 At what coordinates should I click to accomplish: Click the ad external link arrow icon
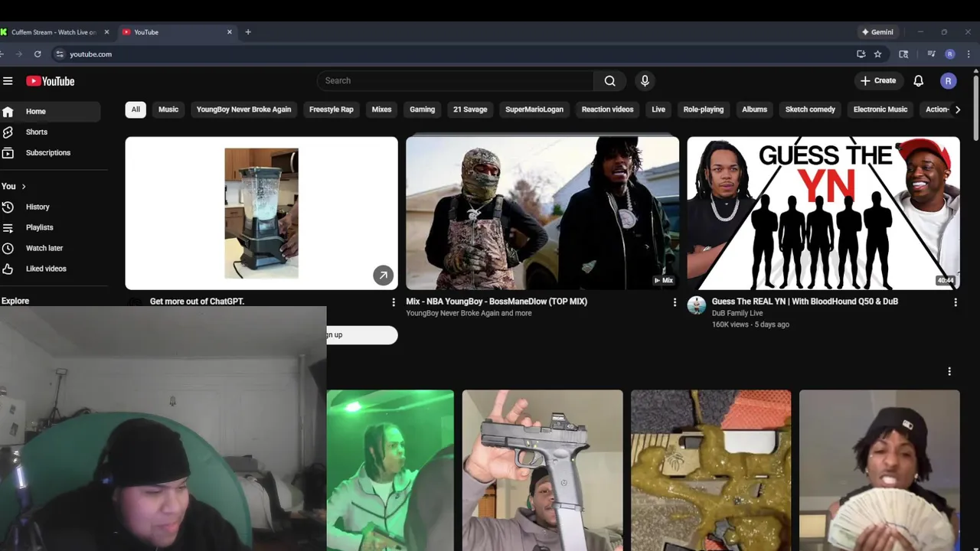point(383,275)
